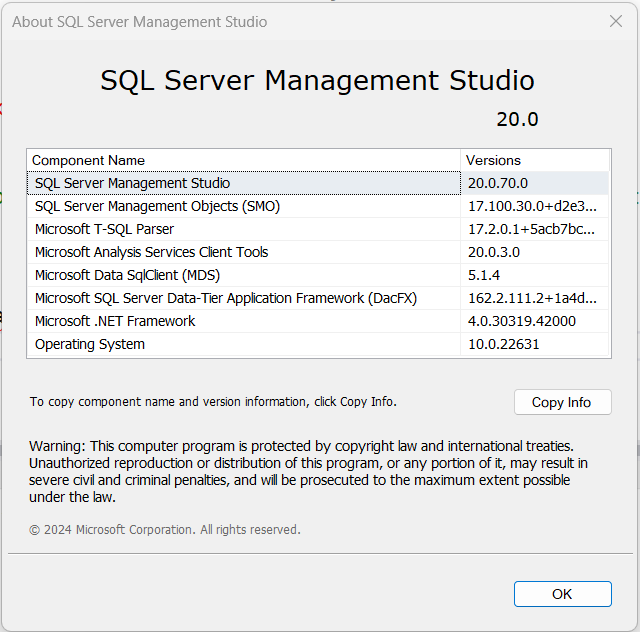The width and height of the screenshot is (640, 632).
Task: Select the Data-Tier Application Framework (DacFX) row
Action: (225, 298)
